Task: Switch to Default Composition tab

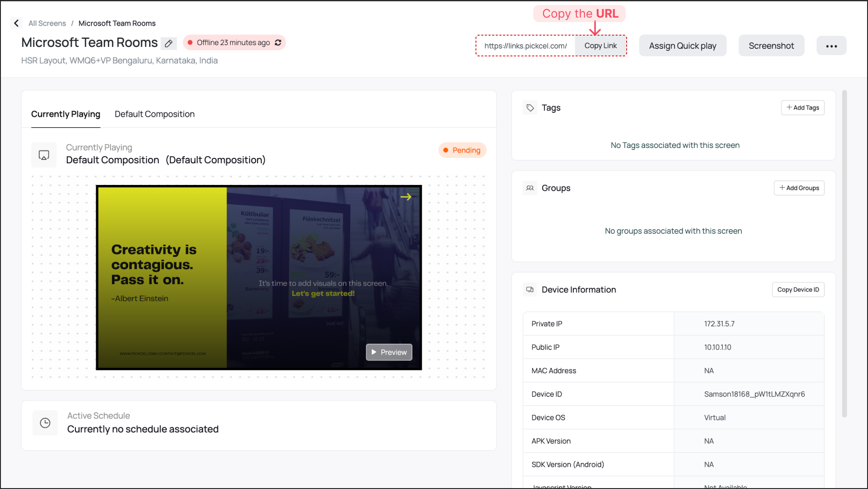Action: (x=154, y=114)
